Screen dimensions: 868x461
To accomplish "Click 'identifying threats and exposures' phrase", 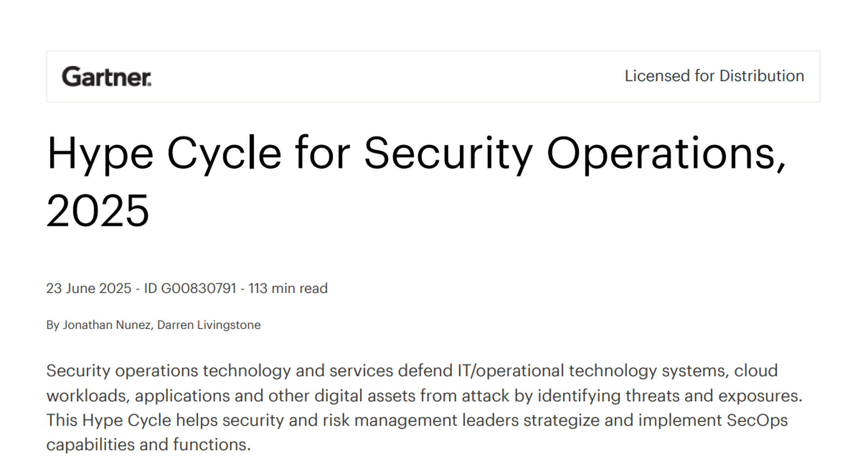I will pos(670,396).
